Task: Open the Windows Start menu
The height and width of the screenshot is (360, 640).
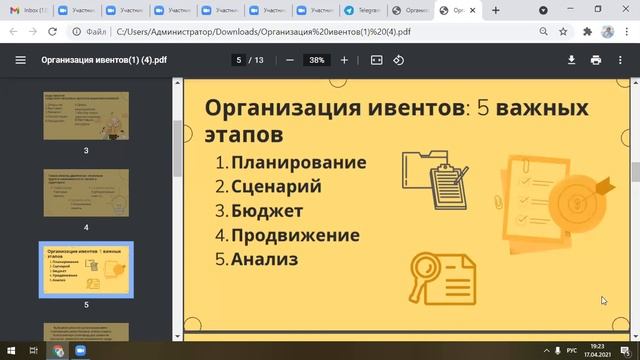Action: 11,351
